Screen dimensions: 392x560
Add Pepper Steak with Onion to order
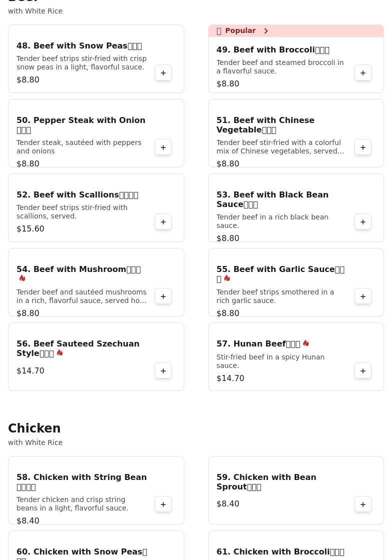pyautogui.click(x=163, y=147)
